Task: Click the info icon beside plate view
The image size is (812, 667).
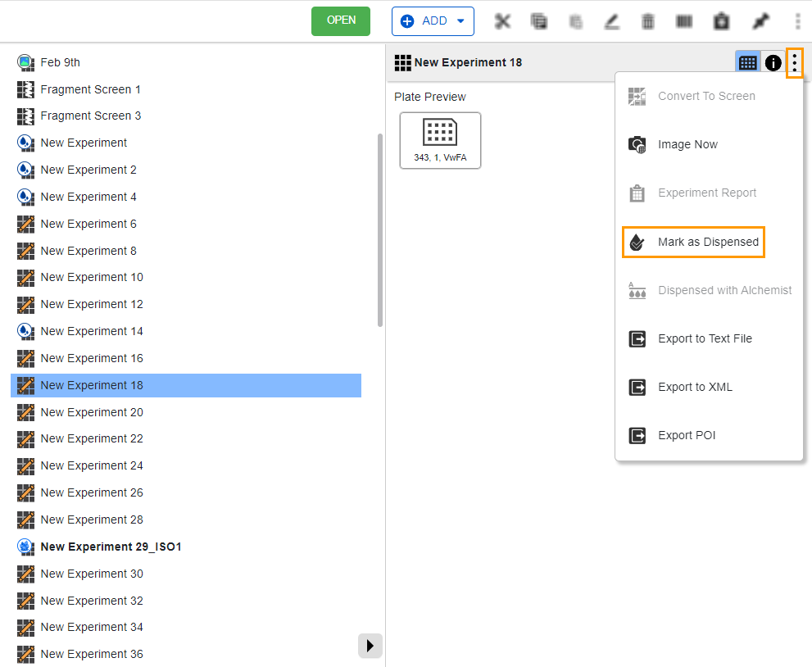Action: click(773, 62)
